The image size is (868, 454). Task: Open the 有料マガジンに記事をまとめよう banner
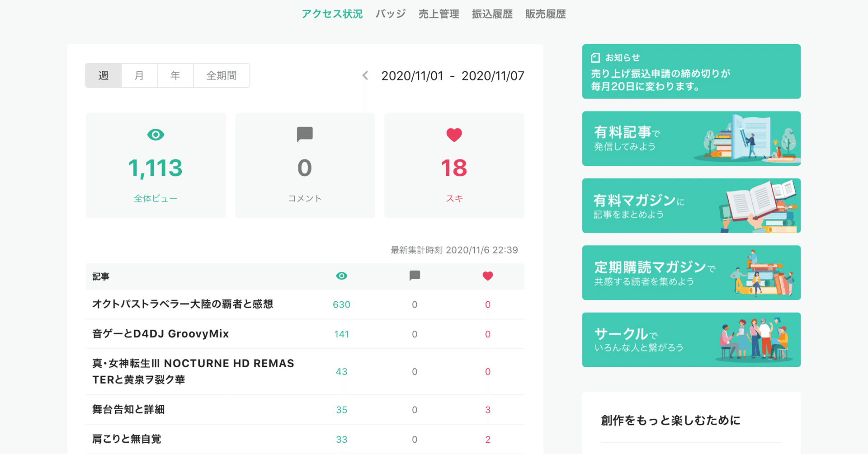click(691, 206)
